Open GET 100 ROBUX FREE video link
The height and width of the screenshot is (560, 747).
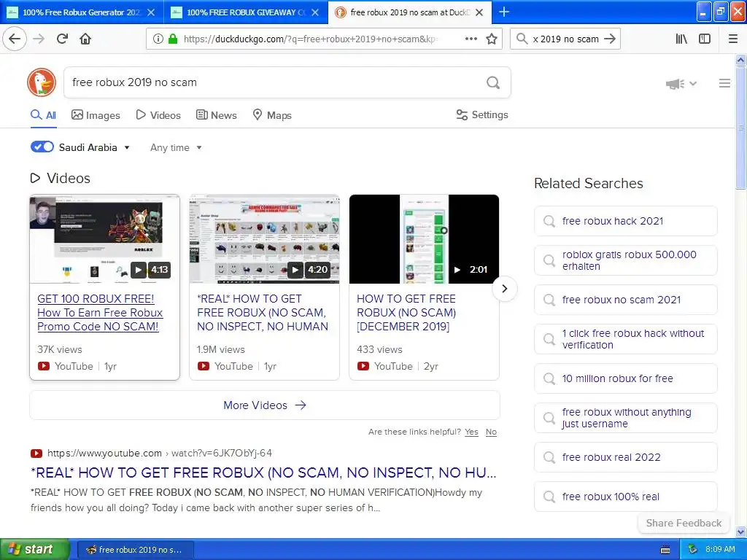[100, 312]
